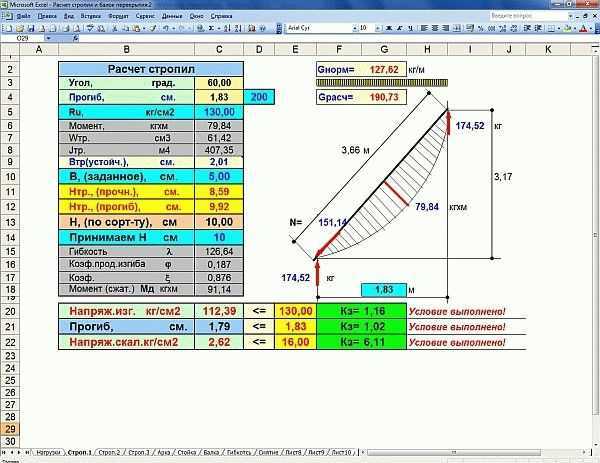Viewport: 600px width, 463px height.
Task: Click the Spelling check icon
Action: pyautogui.click(x=91, y=28)
